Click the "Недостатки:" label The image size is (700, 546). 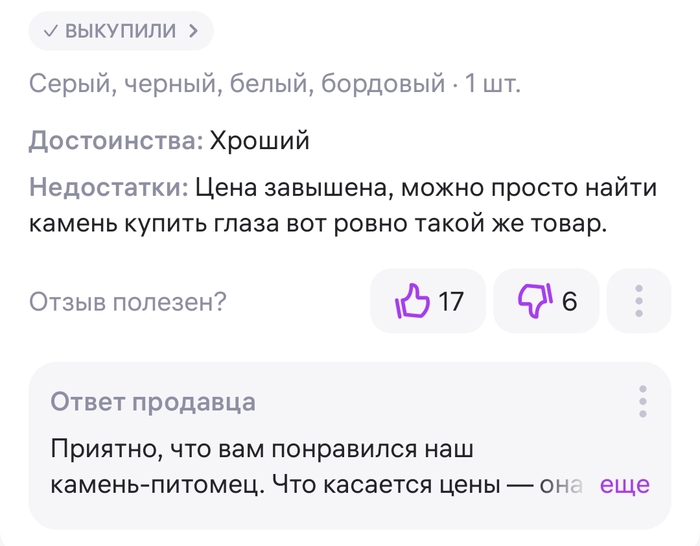109,186
